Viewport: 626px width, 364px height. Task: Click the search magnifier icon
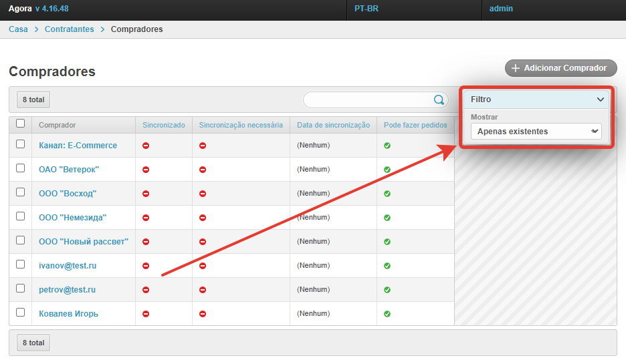tap(439, 100)
